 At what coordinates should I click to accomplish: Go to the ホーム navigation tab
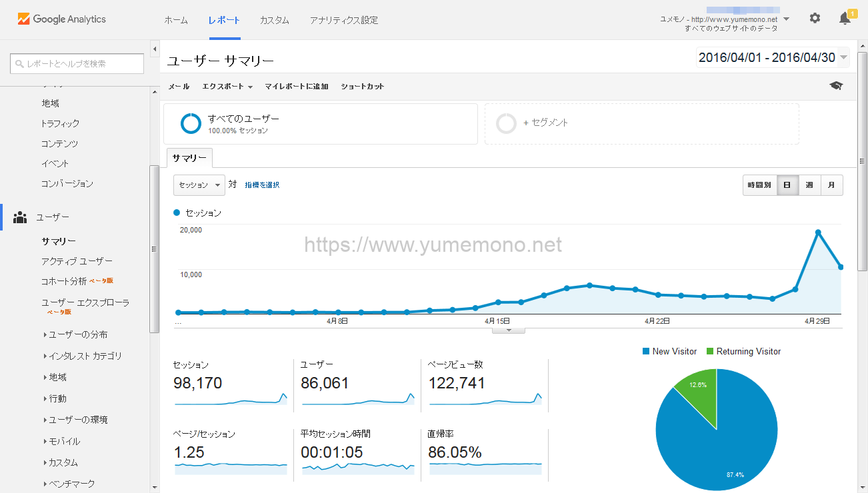(x=176, y=20)
